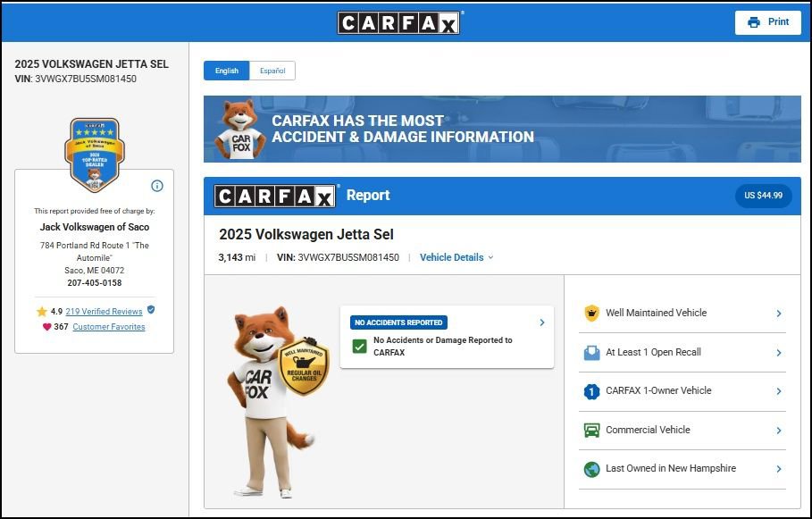Click 'No Accidents or Damage Reported' text
Image resolution: width=812 pixels, height=519 pixels.
443,346
